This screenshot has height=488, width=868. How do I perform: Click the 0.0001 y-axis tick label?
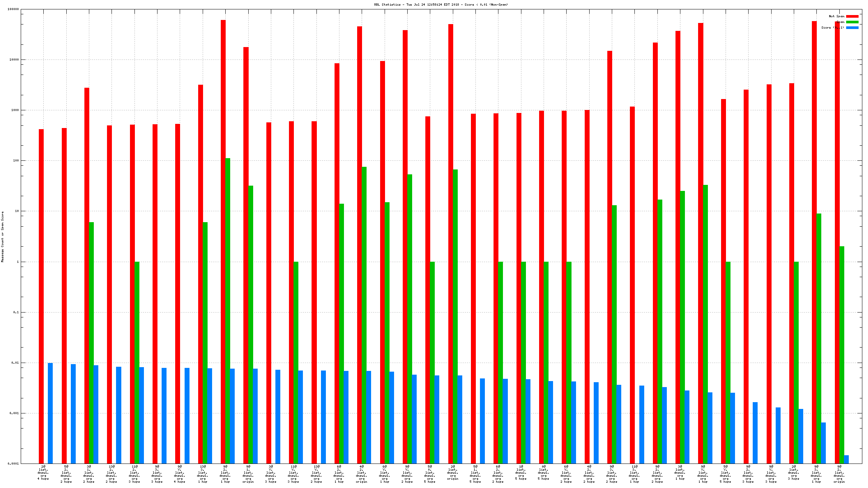click(x=13, y=464)
